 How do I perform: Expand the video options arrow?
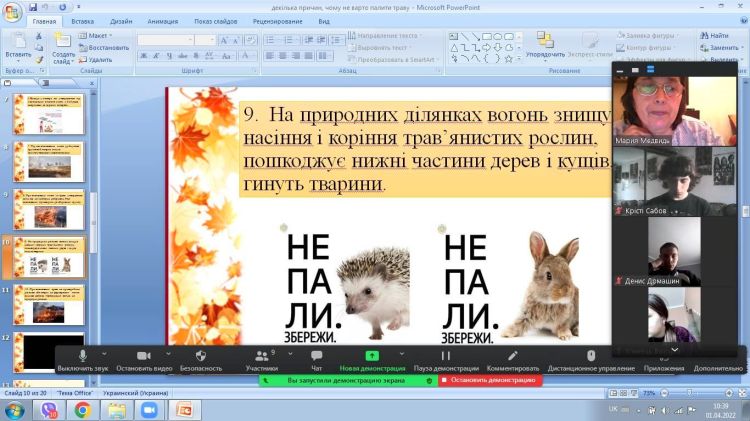[167, 353]
